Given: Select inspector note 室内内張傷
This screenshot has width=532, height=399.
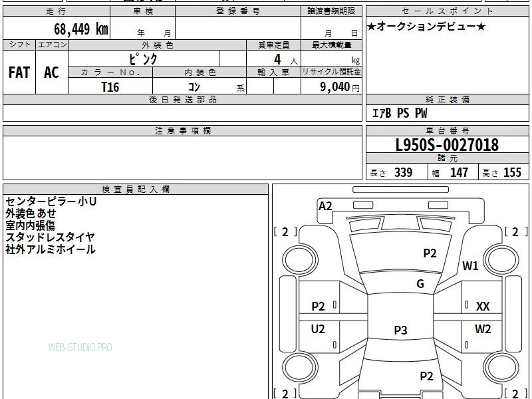Looking at the screenshot, I should [x=30, y=225].
